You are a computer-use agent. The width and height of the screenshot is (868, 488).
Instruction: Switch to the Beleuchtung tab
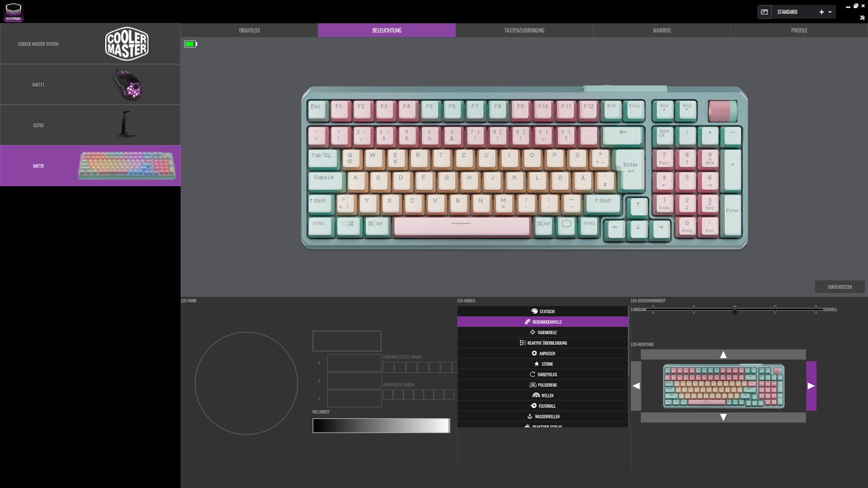pos(387,30)
